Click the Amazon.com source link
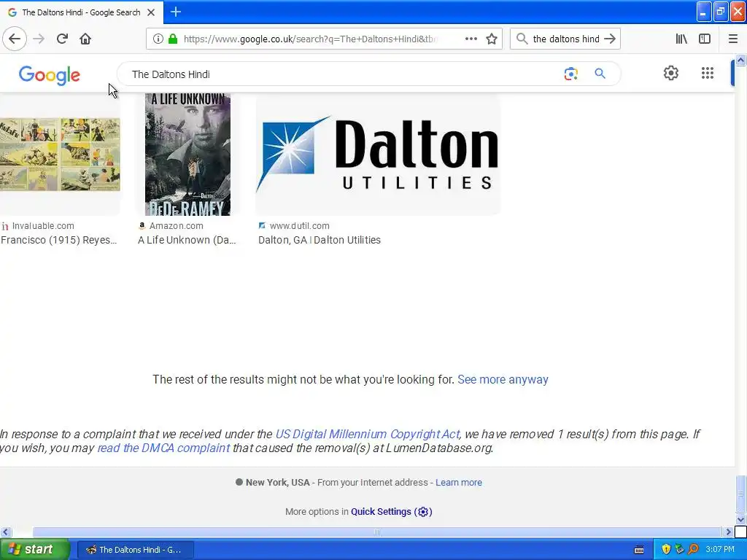 pyautogui.click(x=171, y=226)
